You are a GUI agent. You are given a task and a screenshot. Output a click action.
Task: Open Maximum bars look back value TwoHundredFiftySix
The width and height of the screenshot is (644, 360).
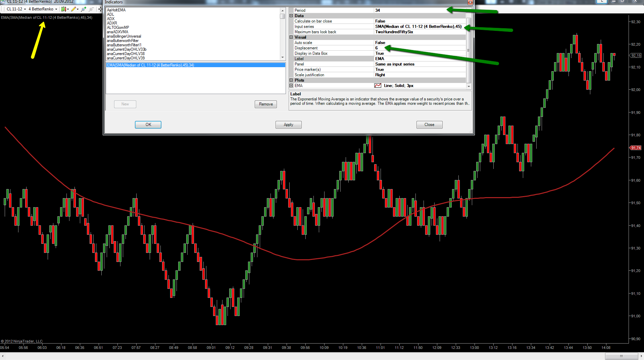[x=419, y=32]
